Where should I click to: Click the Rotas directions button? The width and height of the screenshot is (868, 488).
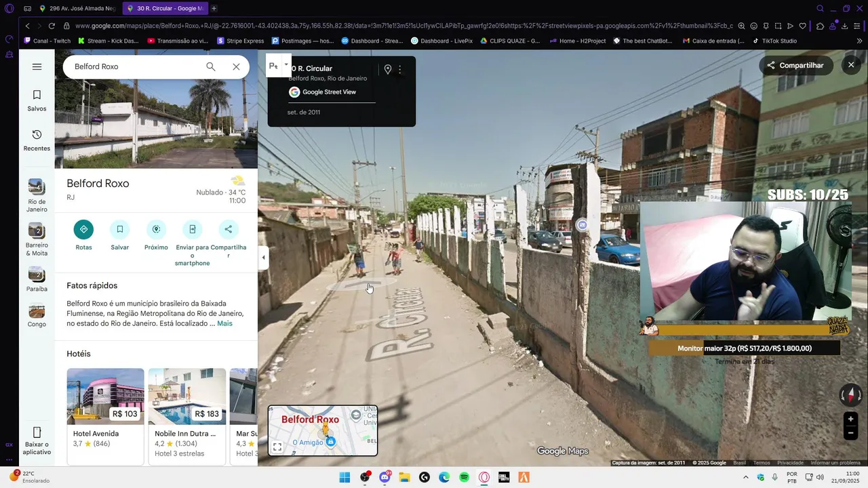coord(83,235)
